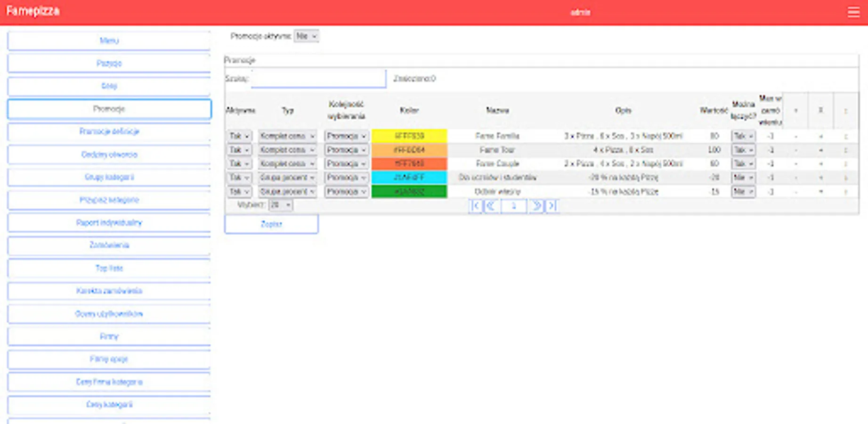Focus the Szukaj search input field

tap(319, 79)
